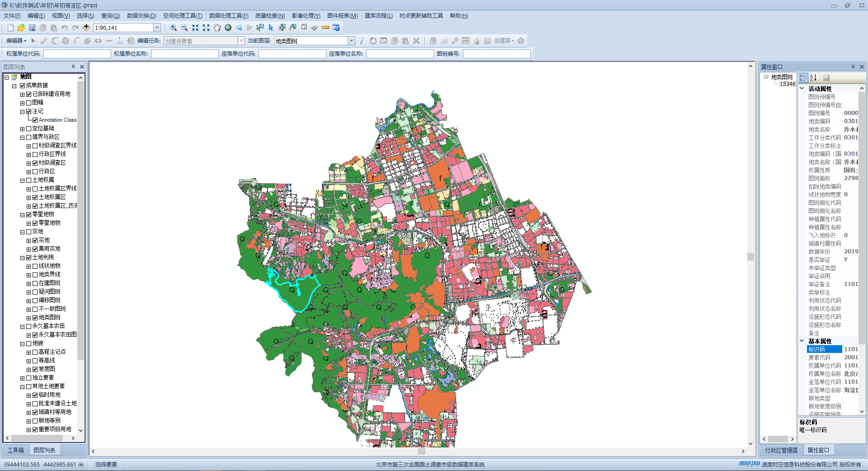Collapse the 活动属性 section
This screenshot has height=471, width=868.
tap(802, 89)
